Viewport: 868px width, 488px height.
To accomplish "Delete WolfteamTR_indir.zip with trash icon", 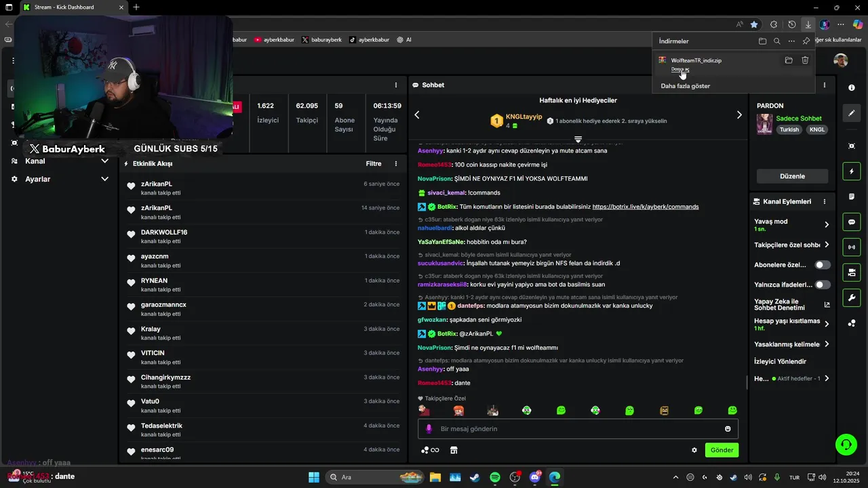I will 805,60.
